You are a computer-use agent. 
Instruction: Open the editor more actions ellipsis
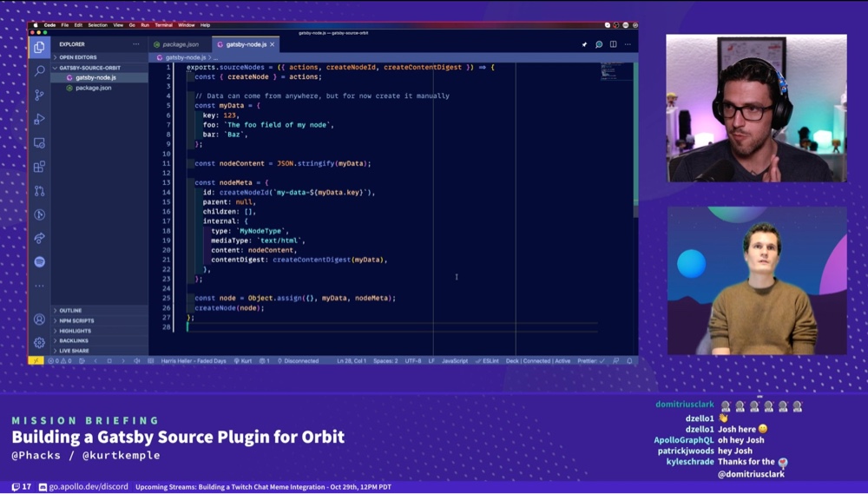point(628,44)
